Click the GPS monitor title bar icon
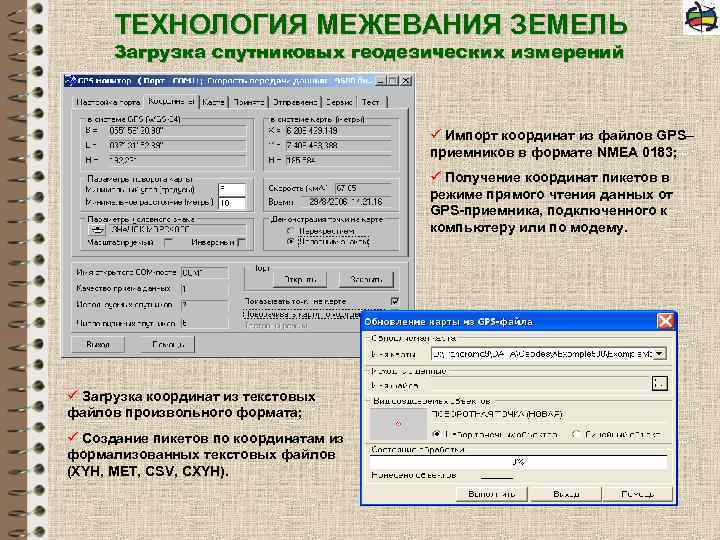 click(70, 81)
